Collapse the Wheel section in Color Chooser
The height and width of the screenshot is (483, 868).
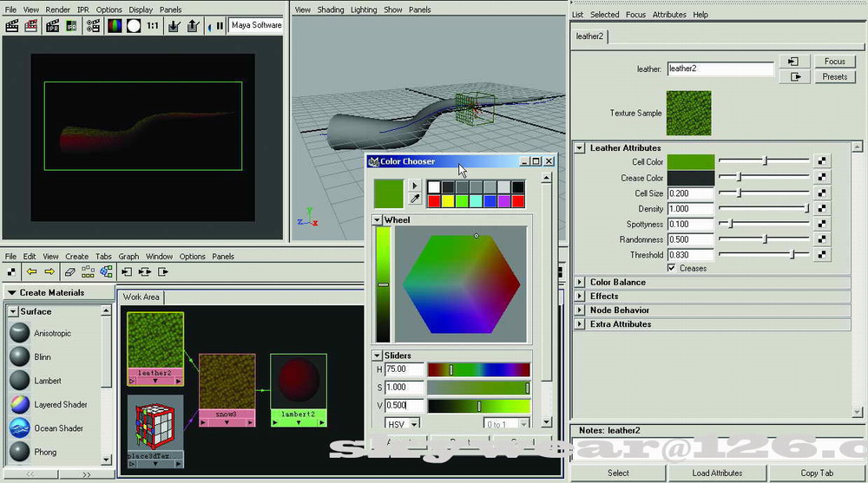(377, 219)
